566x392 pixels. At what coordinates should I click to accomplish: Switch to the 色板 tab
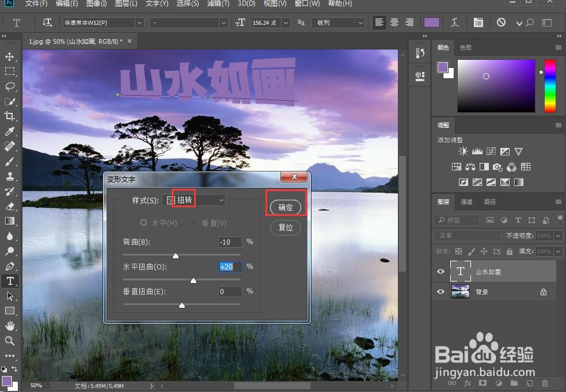tap(466, 47)
